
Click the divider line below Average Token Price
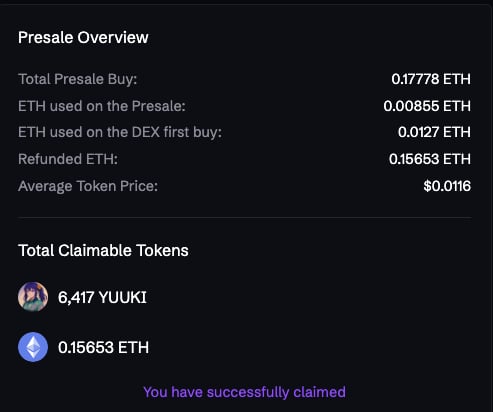coord(245,218)
